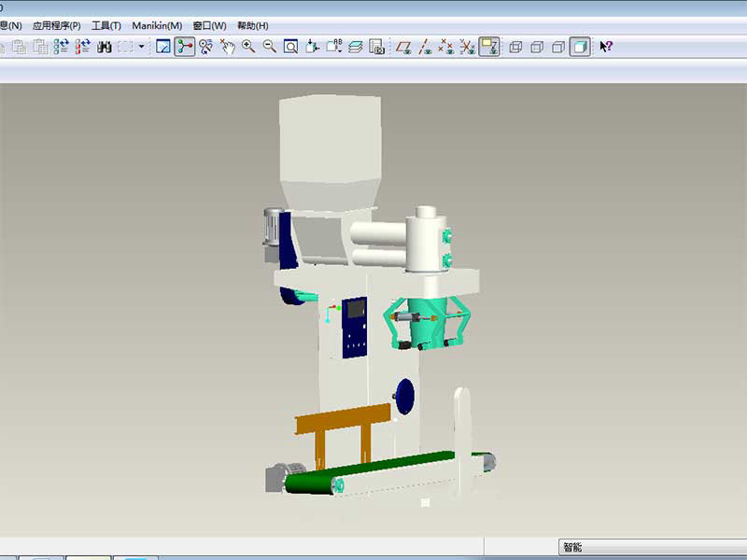The width and height of the screenshot is (747, 560).
Task: Enable Shading display mode
Action: click(580, 47)
